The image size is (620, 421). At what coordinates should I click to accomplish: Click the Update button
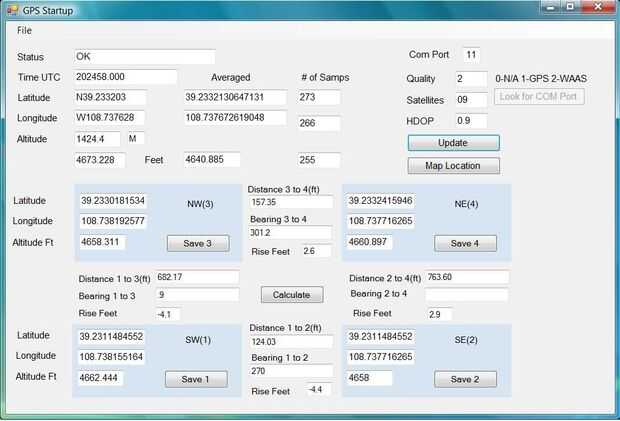454,143
